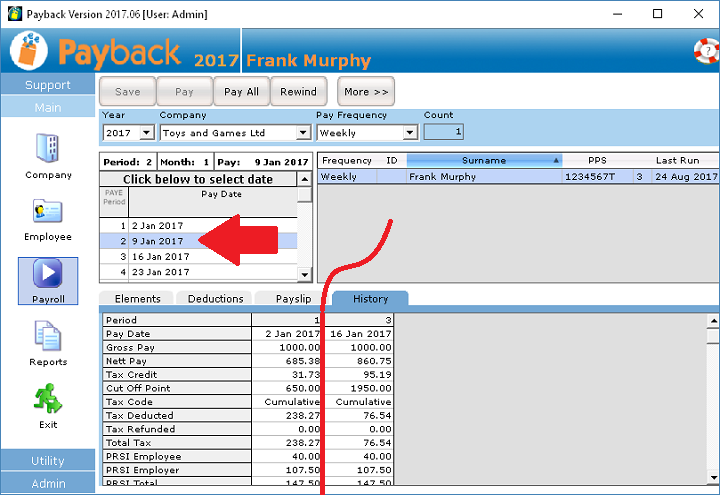Select the Payroll icon in sidebar

coord(48,273)
